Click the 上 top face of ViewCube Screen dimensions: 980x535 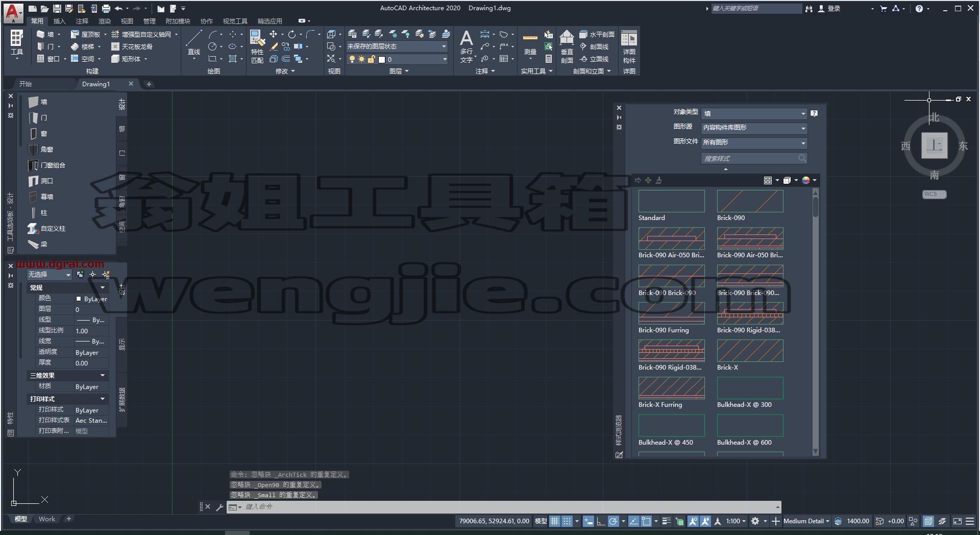pyautogui.click(x=935, y=146)
